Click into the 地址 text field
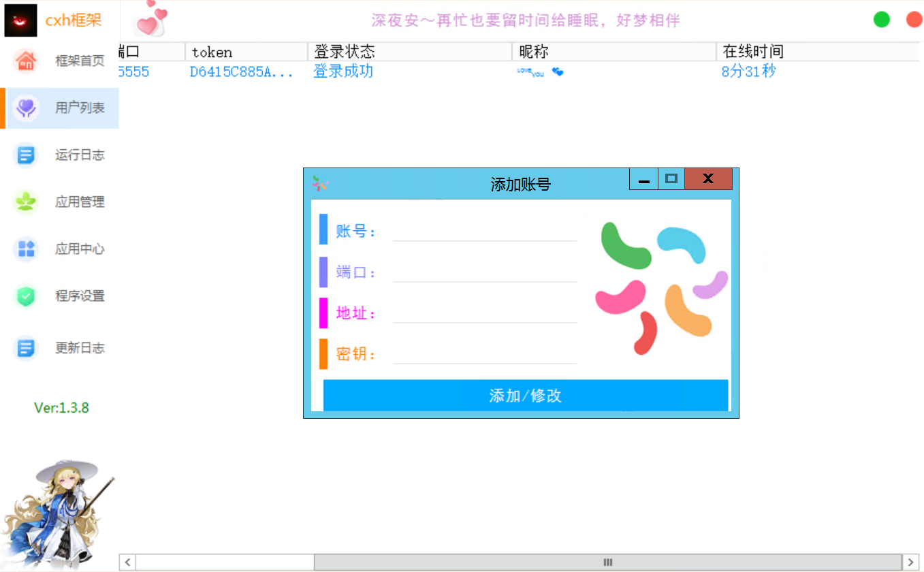This screenshot has width=924, height=572. click(484, 313)
